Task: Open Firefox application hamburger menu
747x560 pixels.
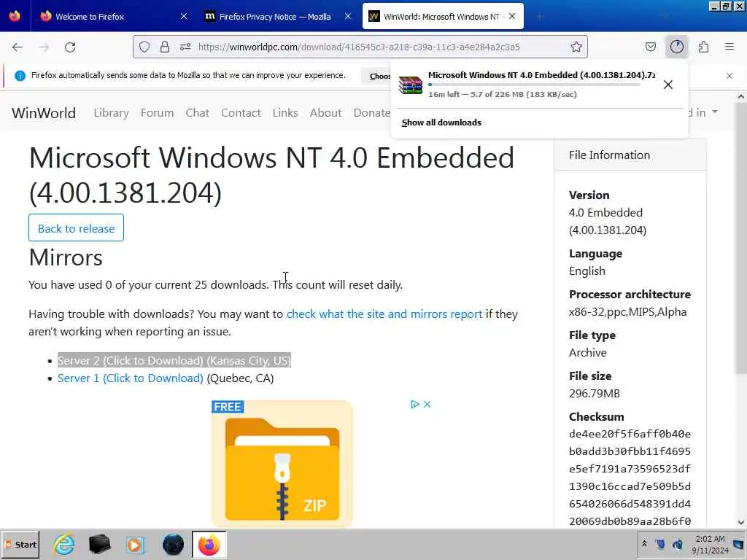Action: (729, 47)
